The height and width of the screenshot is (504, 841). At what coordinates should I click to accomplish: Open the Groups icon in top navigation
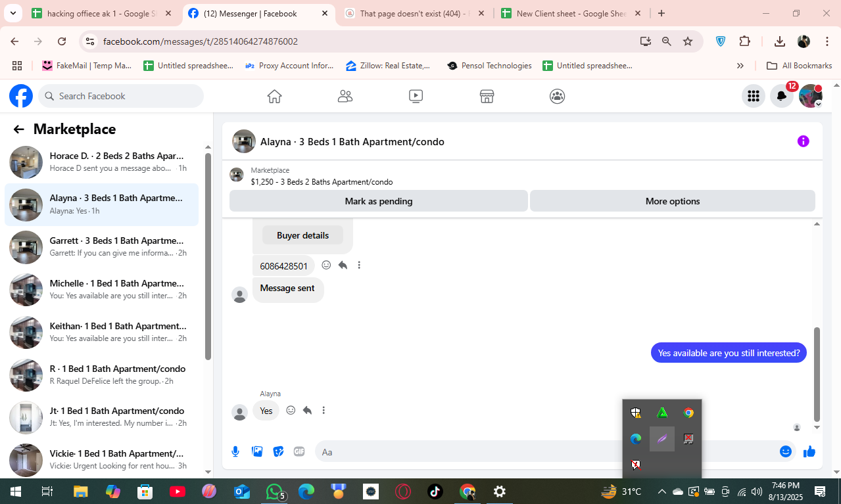[557, 96]
